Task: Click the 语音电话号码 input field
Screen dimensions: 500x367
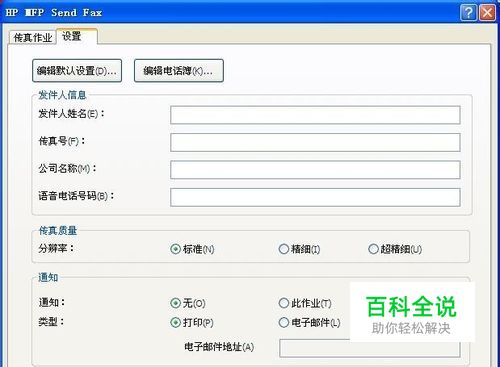Action: click(x=315, y=197)
